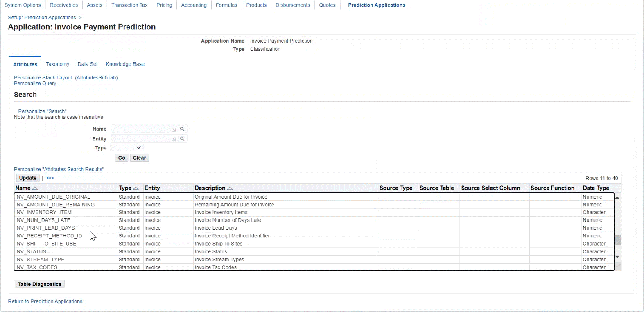Select the INV_PRINT_LEAD_DAYS row name
644x312 pixels.
pyautogui.click(x=45, y=228)
